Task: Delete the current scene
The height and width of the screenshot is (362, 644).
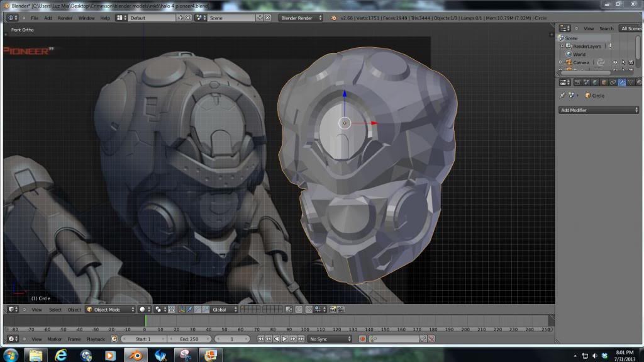Action: click(x=268, y=18)
